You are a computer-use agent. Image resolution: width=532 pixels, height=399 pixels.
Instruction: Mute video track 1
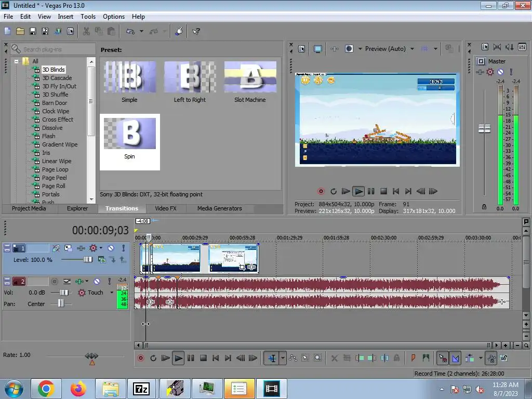coord(111,248)
